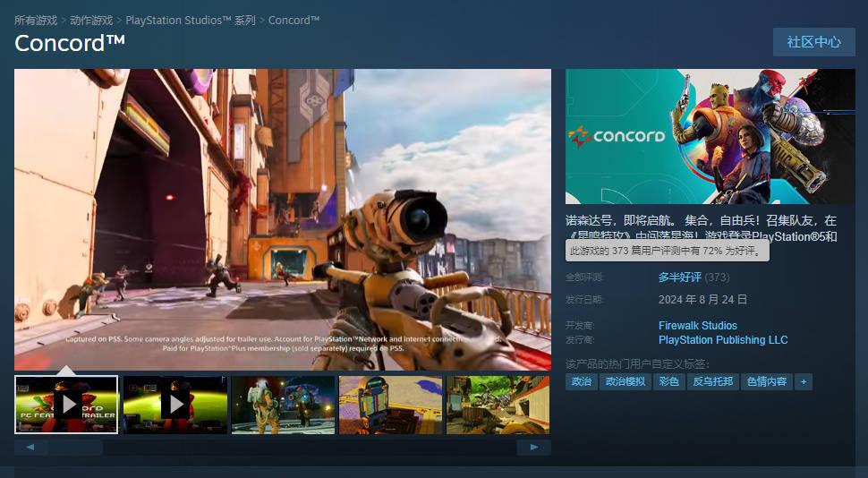Click the Concord header capsule image
The height and width of the screenshot is (478, 868).
711,136
